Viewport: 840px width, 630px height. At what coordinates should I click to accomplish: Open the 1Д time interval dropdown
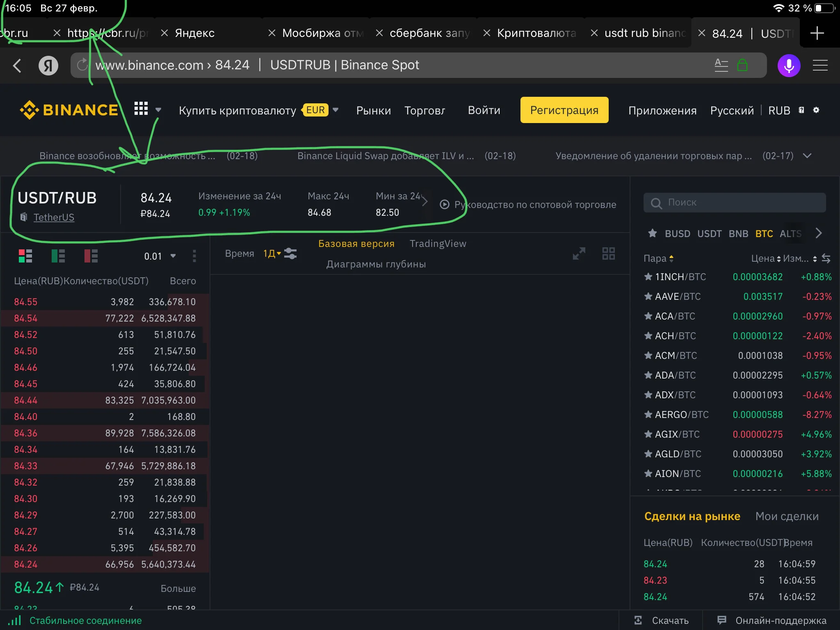(x=272, y=253)
